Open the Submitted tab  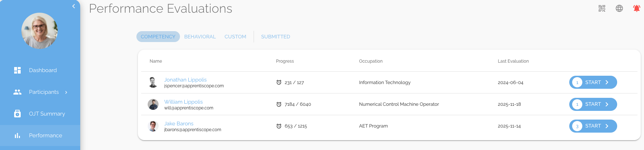click(x=275, y=37)
